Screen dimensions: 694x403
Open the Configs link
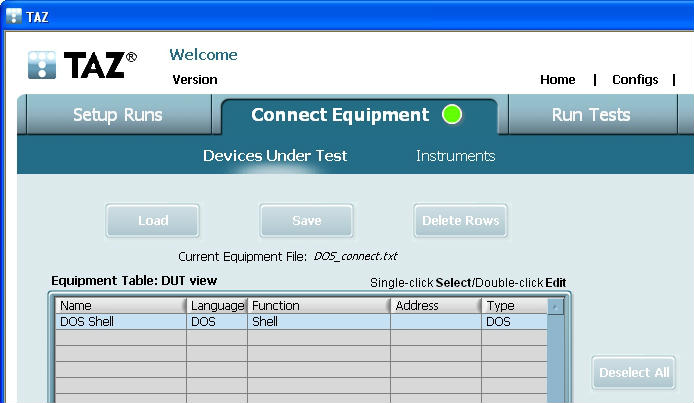click(635, 80)
